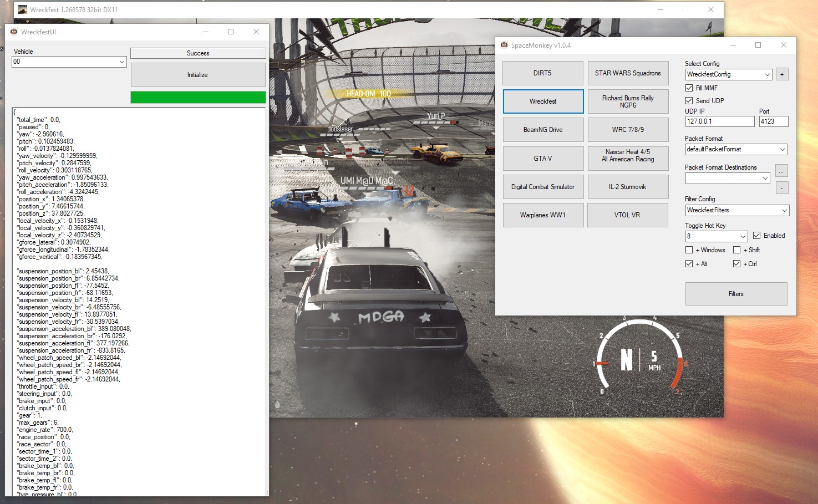
Task: Disable the + Alt modifier checkbox
Action: (689, 264)
